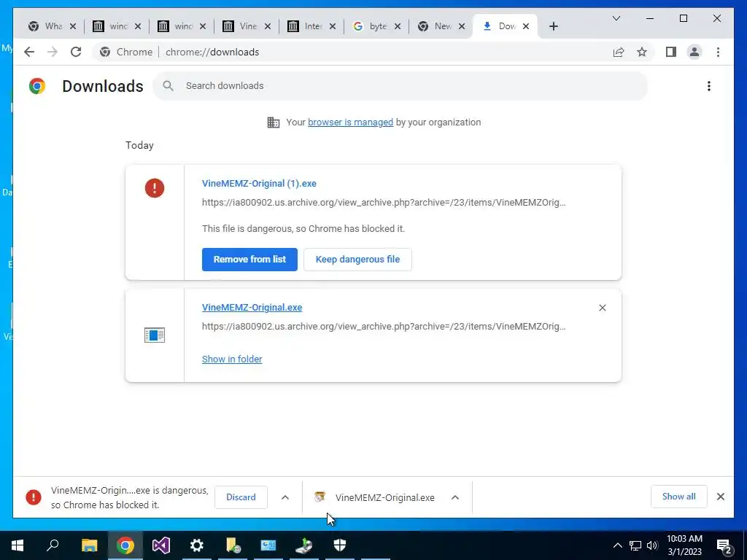
Task: Open Chrome's three-dot main menu
Action: click(x=718, y=52)
